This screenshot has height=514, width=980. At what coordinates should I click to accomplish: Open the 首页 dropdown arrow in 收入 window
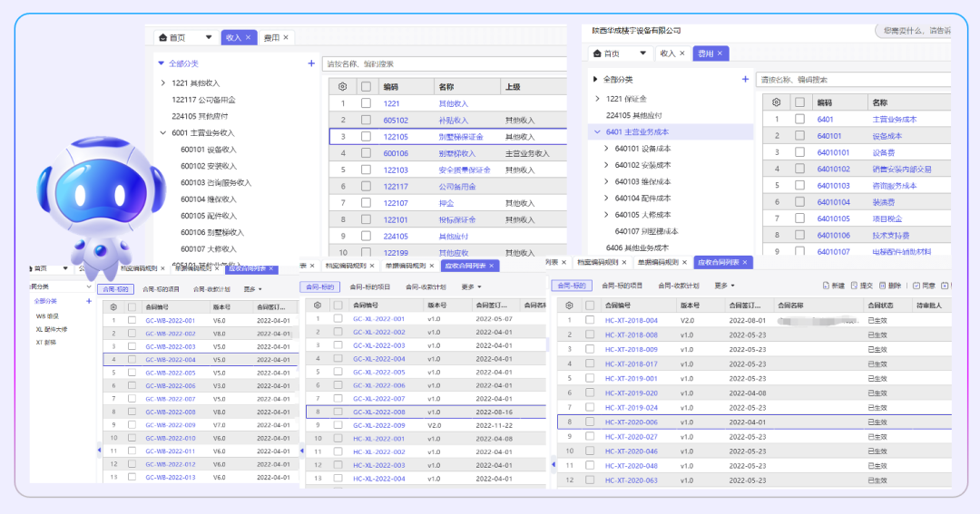click(x=208, y=37)
